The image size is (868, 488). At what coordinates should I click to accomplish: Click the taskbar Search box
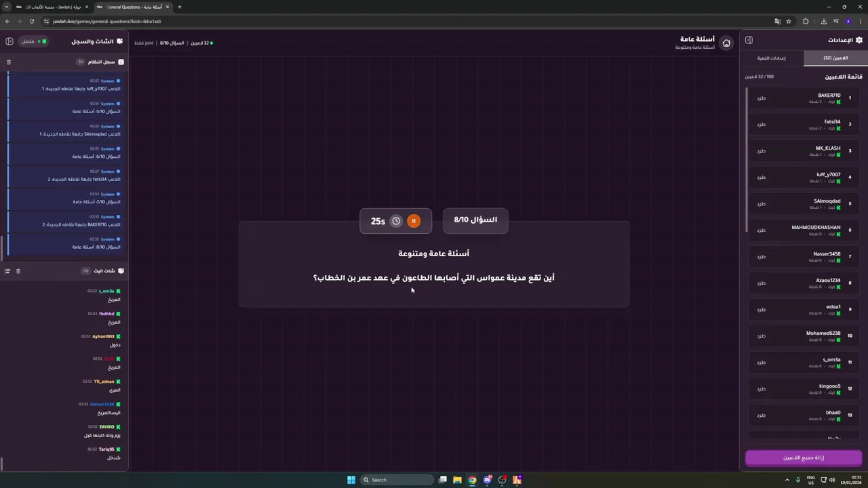397,480
